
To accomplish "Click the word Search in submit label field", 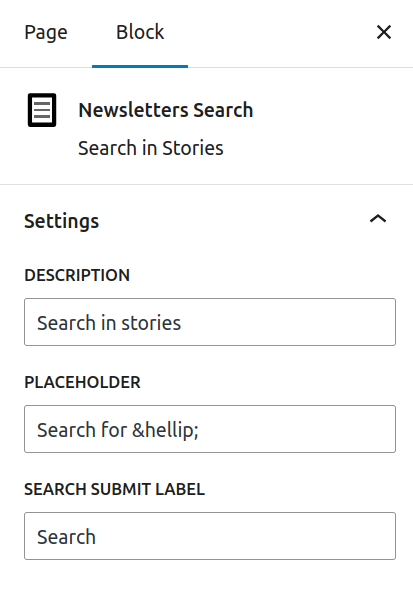I will pos(66,537).
